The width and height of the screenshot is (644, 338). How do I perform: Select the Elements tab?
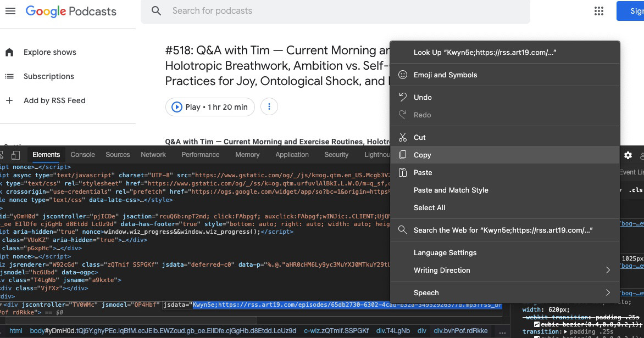(x=46, y=155)
